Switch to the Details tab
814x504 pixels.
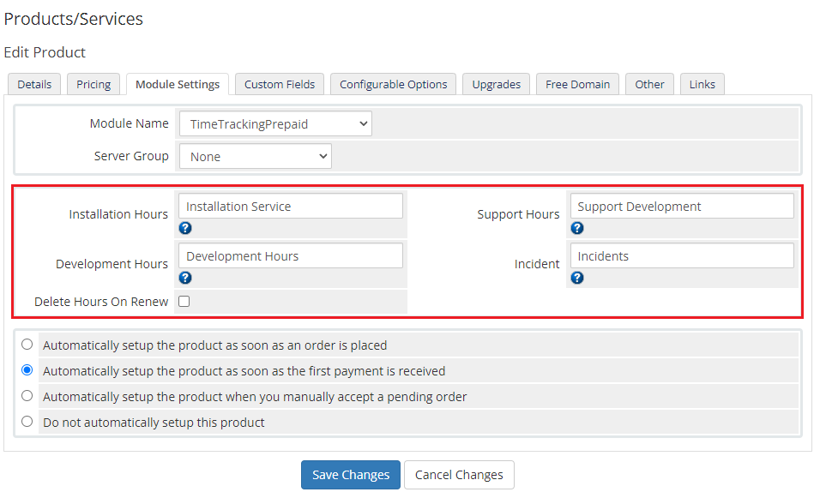(34, 85)
